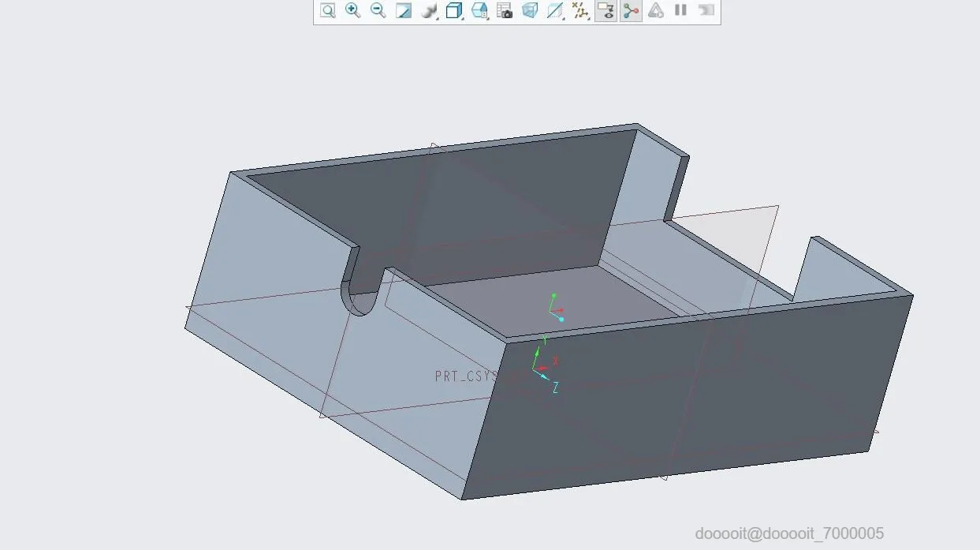The image size is (980, 550).
Task: Click the Repaint screen icon
Action: pos(404,11)
